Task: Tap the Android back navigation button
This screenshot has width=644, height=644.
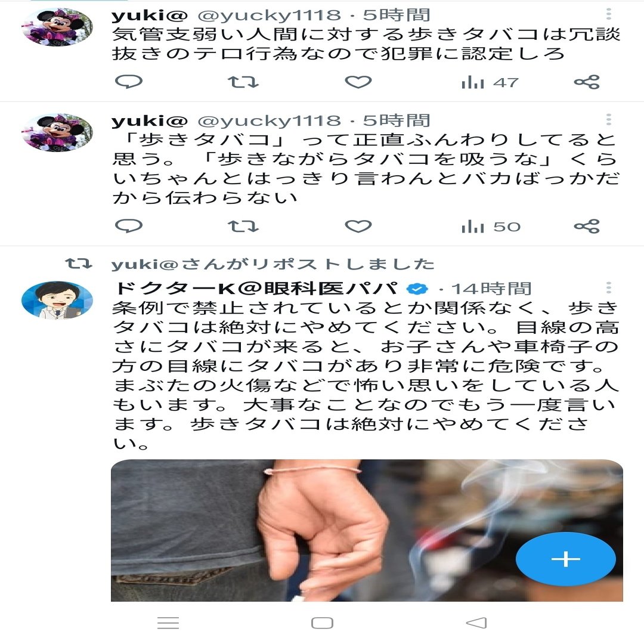Action: (x=476, y=623)
